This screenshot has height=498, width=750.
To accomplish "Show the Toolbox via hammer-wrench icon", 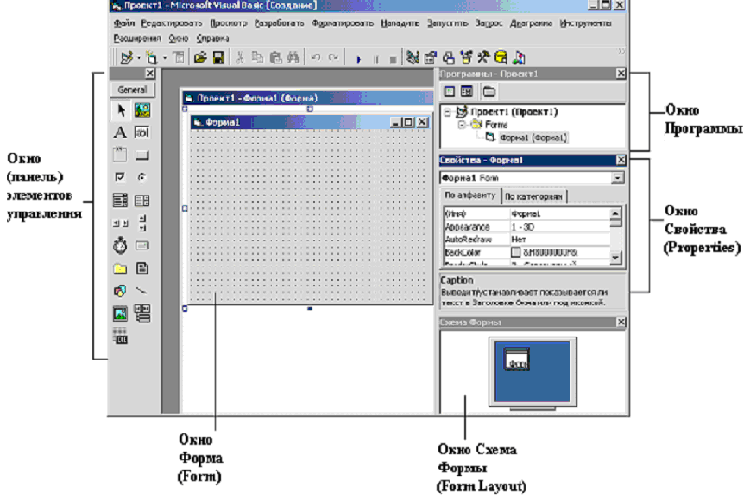I will coord(483,58).
